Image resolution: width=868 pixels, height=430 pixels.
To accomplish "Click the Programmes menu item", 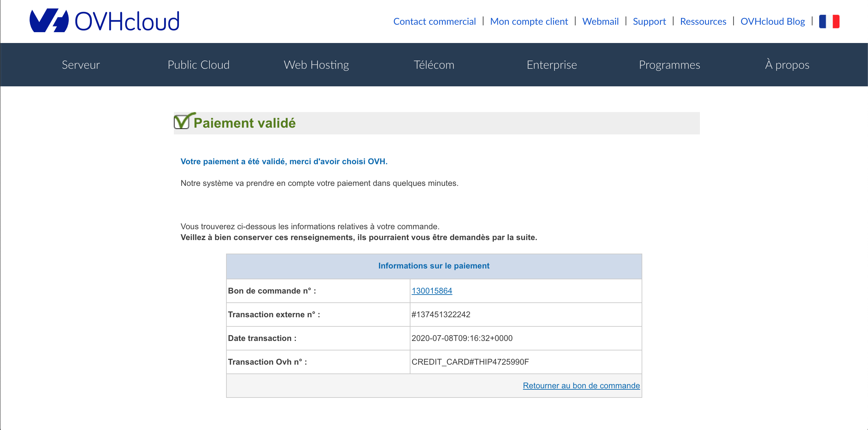I will tap(669, 65).
